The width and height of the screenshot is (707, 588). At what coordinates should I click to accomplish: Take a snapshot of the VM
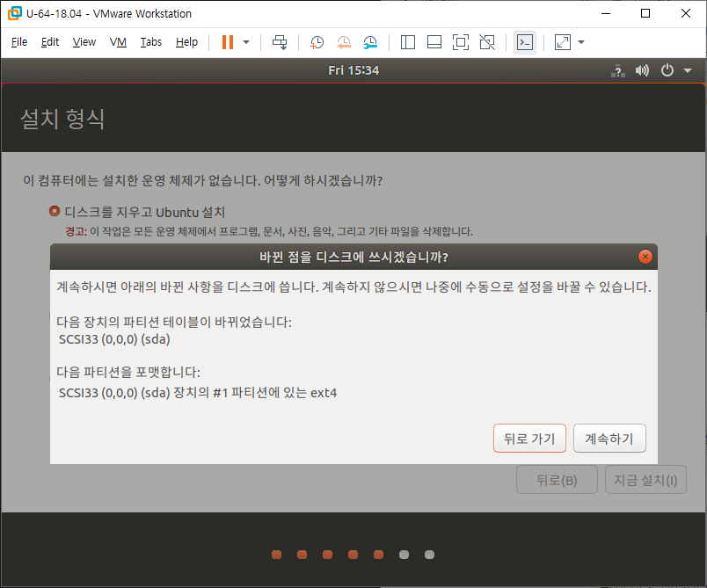(317, 42)
